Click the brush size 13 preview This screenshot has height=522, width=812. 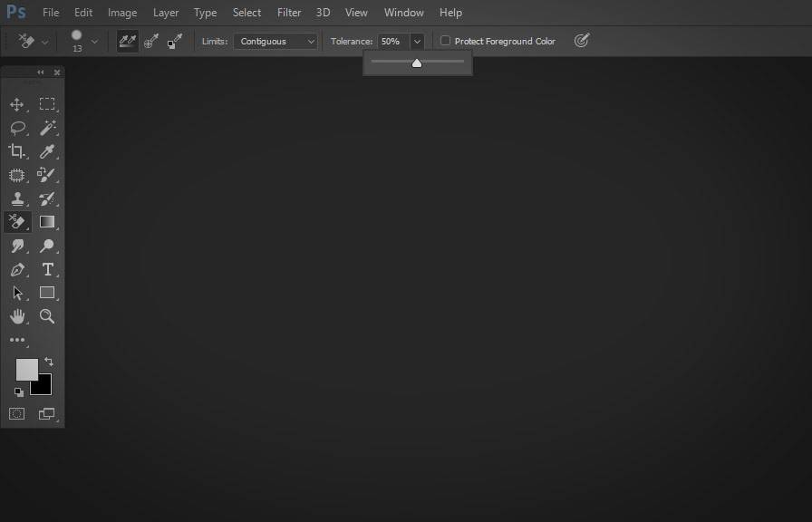point(77,41)
